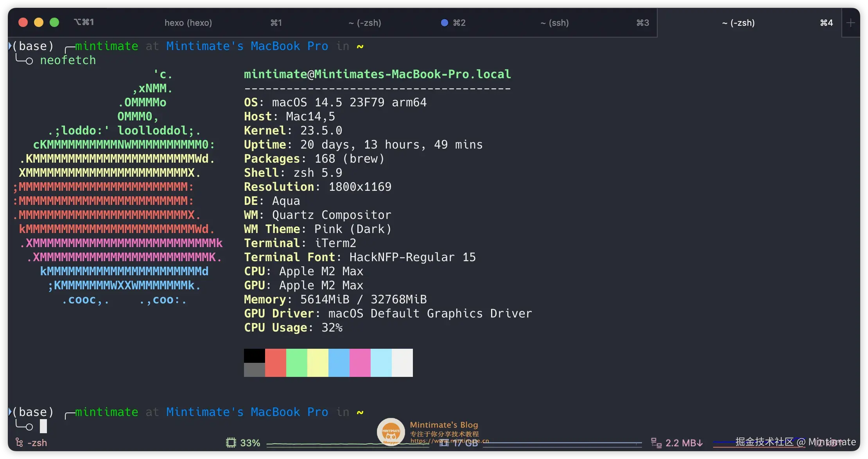The height and width of the screenshot is (459, 868).
Task: Open a new tab with the plus icon
Action: click(x=851, y=23)
